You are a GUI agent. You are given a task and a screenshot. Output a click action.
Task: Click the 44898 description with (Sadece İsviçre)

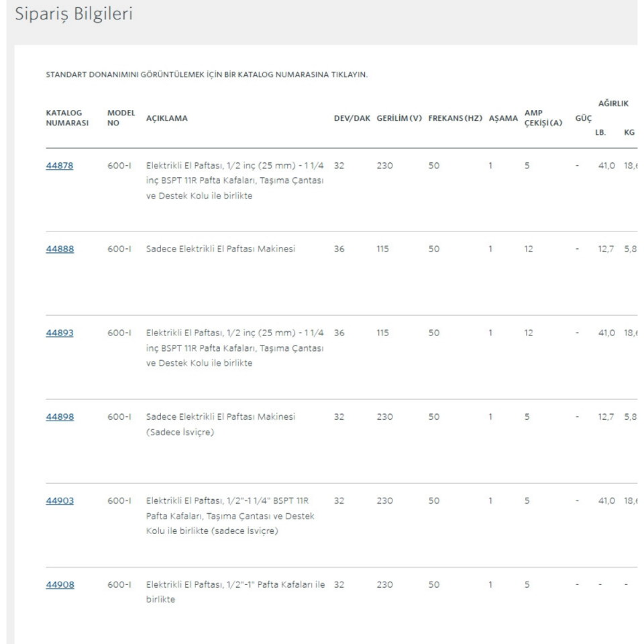click(x=221, y=424)
